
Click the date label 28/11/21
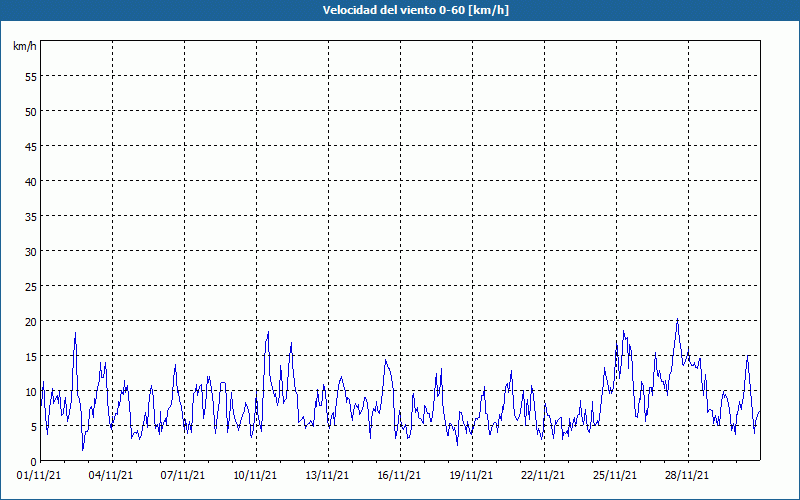click(687, 475)
